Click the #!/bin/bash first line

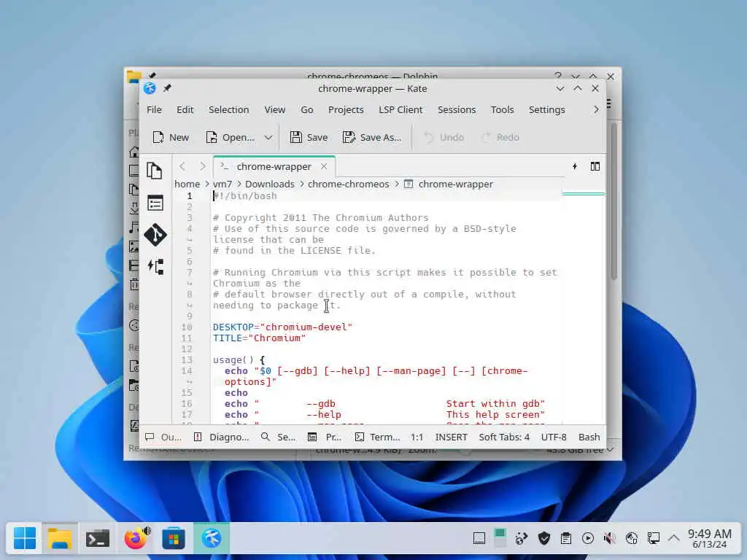(x=245, y=196)
